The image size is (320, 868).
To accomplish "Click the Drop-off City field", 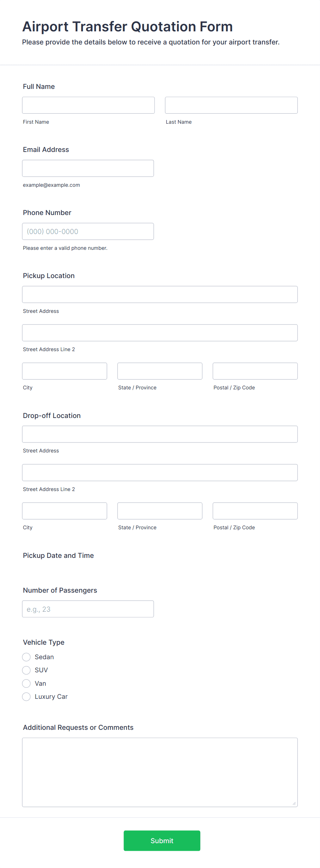I will pos(64,511).
